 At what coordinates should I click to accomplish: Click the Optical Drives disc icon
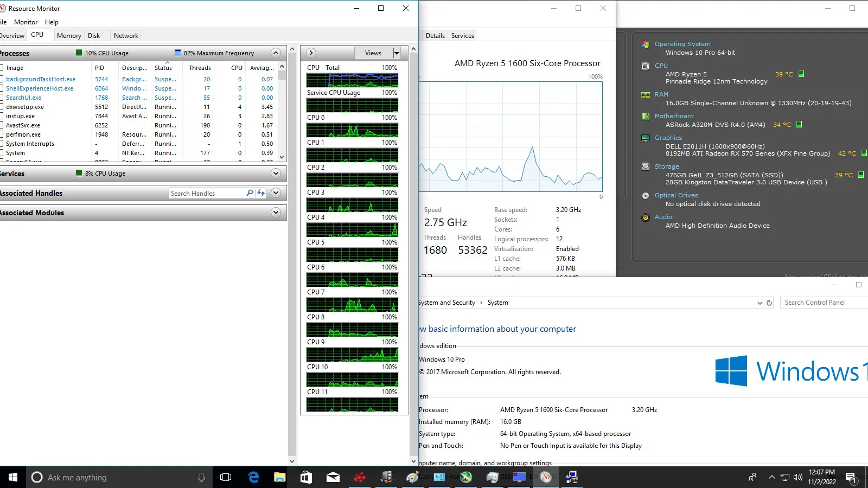[646, 196]
